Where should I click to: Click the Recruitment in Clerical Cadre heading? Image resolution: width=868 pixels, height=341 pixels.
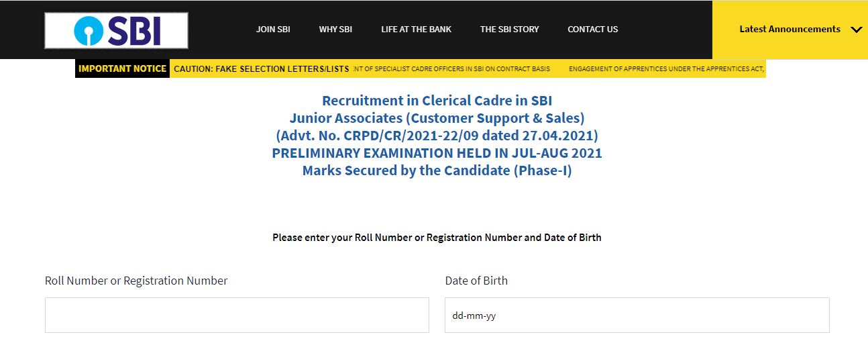pos(437,101)
